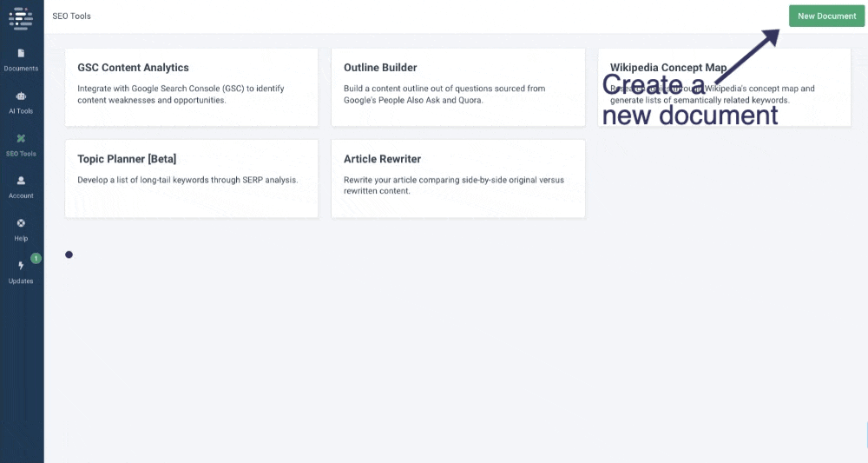Open the Help lifebuoy icon
This screenshot has width=868, height=463.
coord(21,223)
